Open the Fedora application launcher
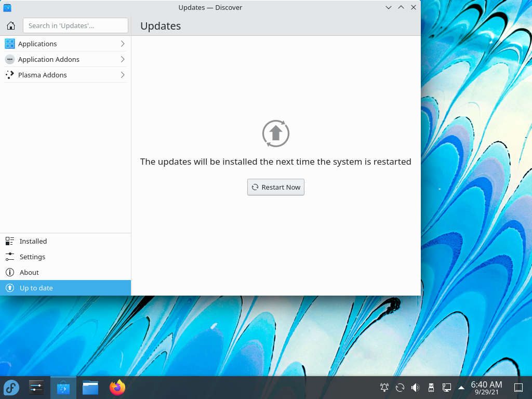The image size is (532, 399). (x=11, y=388)
